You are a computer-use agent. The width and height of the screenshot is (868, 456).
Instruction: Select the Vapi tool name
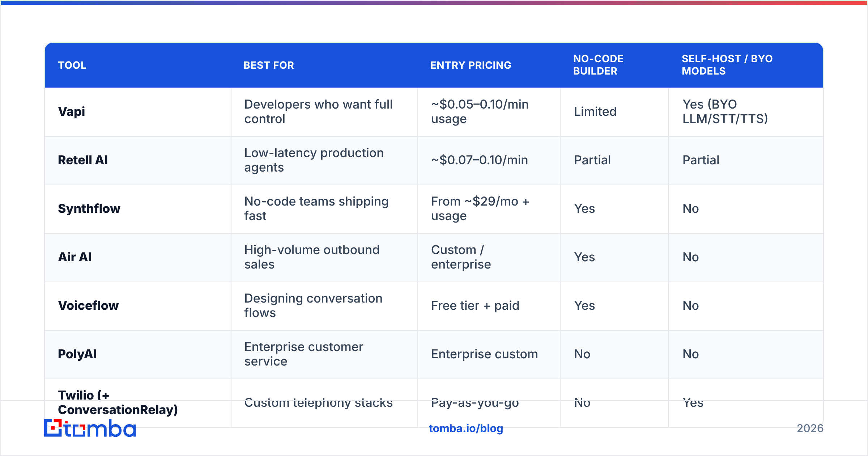(72, 112)
